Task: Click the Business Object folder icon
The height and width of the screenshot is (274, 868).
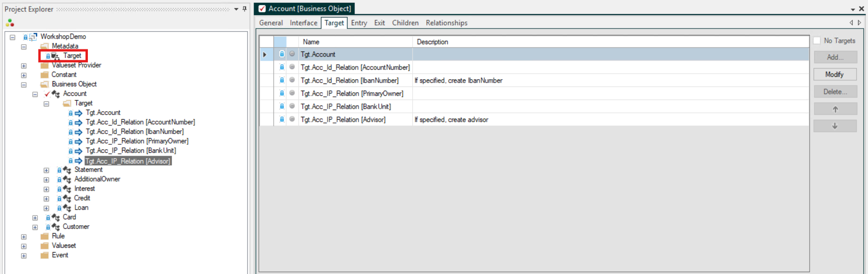Action: (45, 84)
